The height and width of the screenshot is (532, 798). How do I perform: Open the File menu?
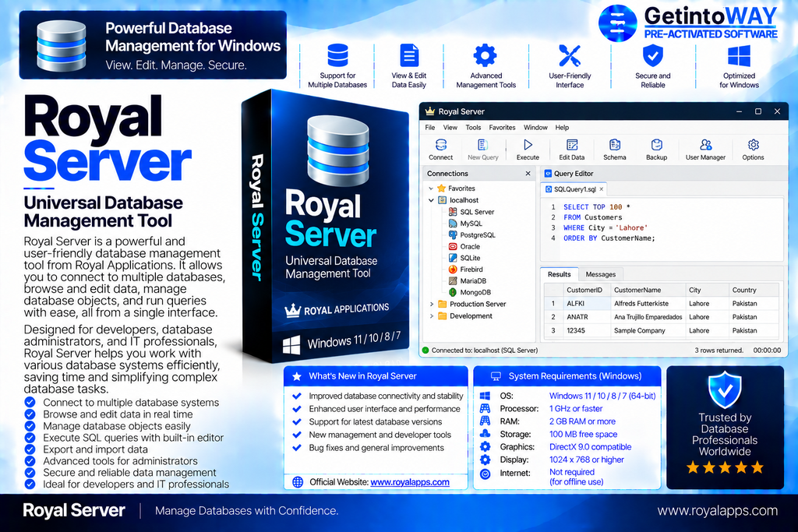(430, 128)
